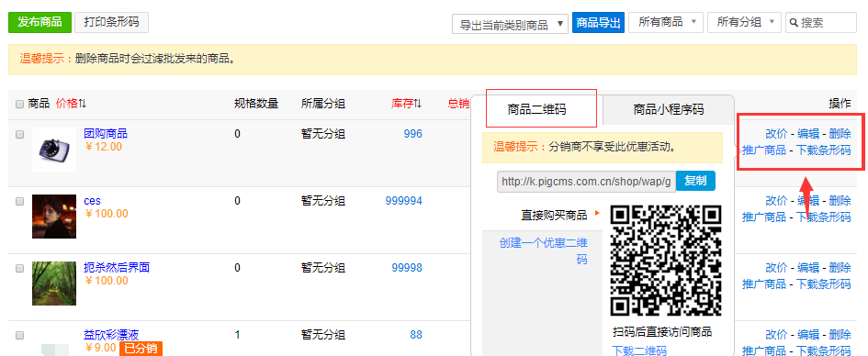Click 下载条形码 in the 团购商品 row

click(x=824, y=150)
